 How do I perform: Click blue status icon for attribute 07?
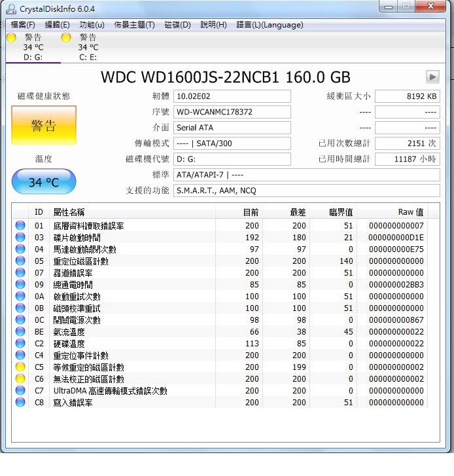20,272
